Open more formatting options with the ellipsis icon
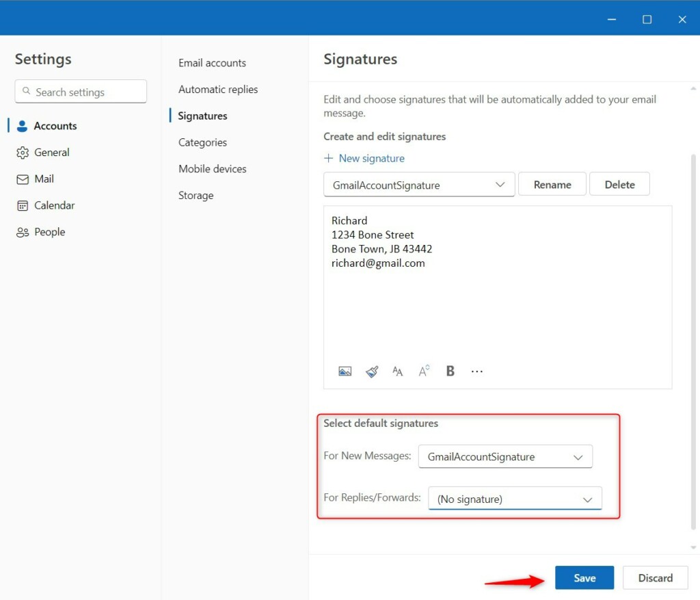This screenshot has height=600, width=700. click(x=476, y=371)
